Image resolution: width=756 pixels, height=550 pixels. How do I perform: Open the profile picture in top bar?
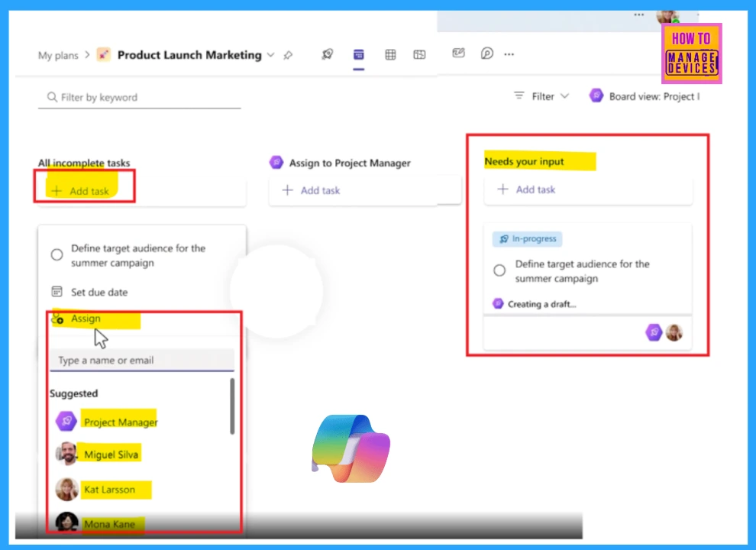pyautogui.click(x=667, y=16)
